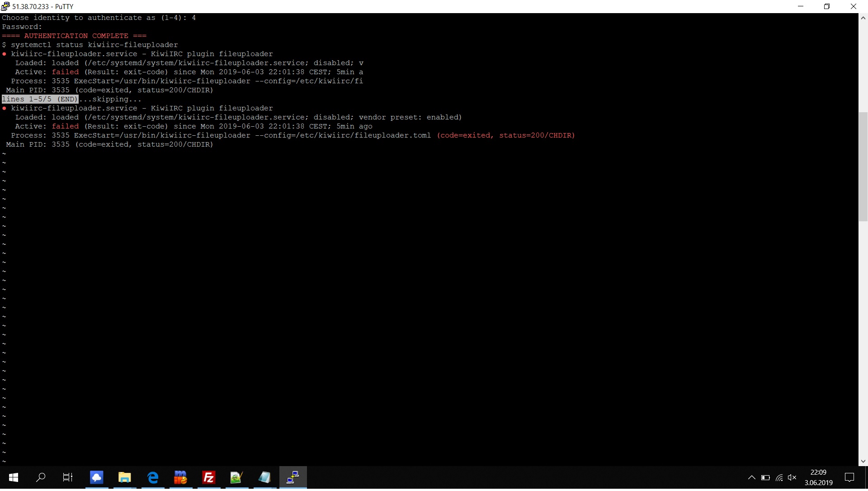Open Wi-Fi network settings tray icon
Image resolution: width=868 pixels, height=491 pixels.
pos(779,477)
